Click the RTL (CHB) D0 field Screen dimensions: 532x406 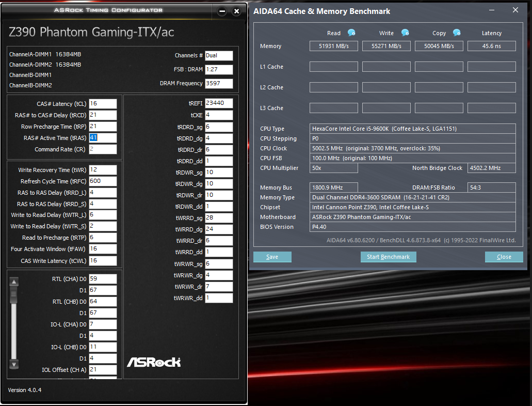(103, 302)
